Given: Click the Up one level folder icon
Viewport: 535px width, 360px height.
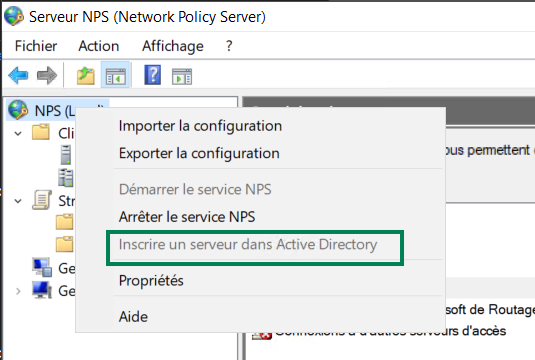Looking at the screenshot, I should pos(86,76).
